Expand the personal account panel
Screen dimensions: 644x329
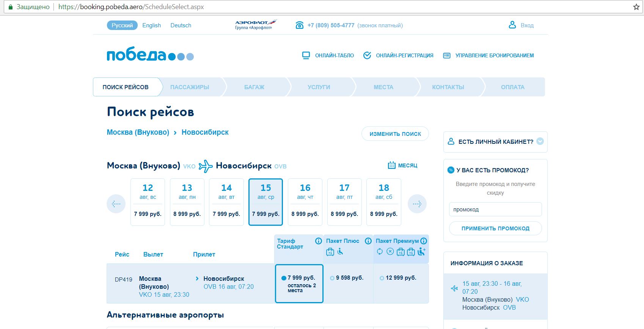(x=540, y=141)
